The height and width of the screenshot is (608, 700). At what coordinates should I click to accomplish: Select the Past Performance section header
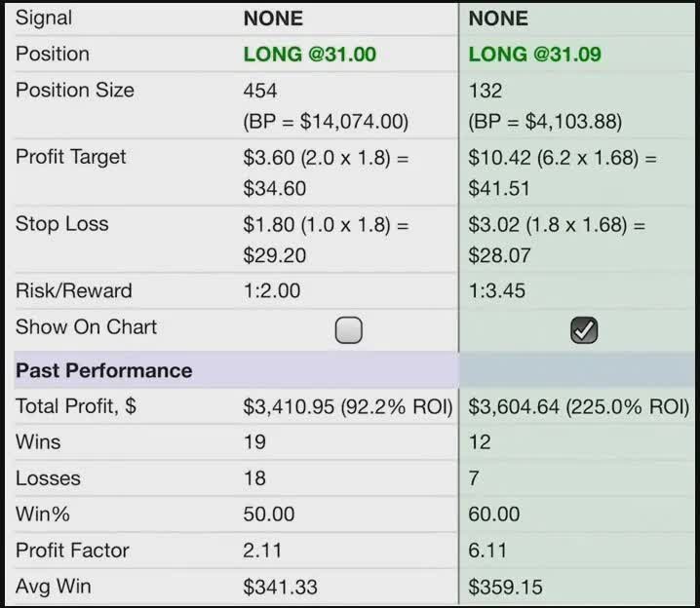[104, 370]
